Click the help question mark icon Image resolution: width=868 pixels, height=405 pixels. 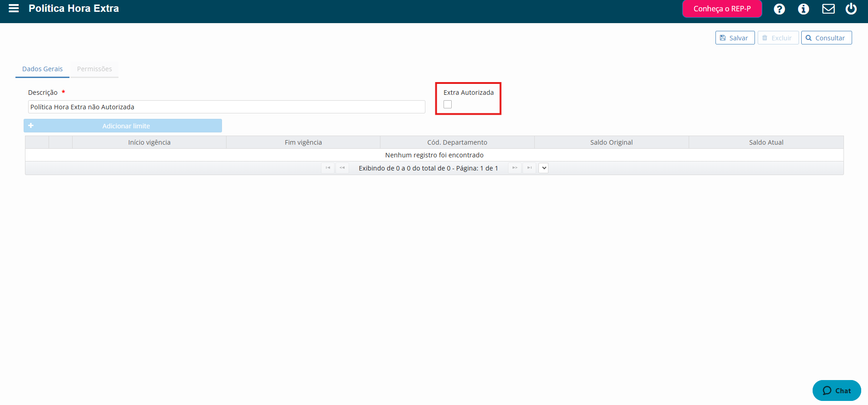click(x=779, y=9)
